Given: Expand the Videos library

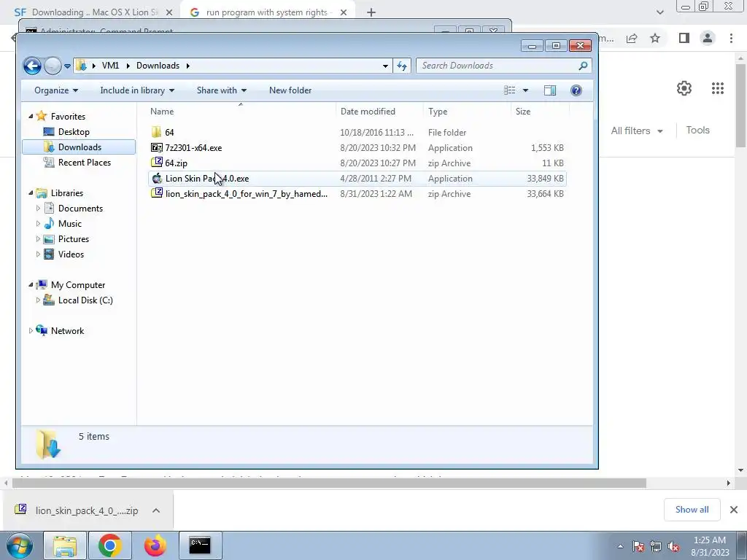Looking at the screenshot, I should (x=38, y=254).
